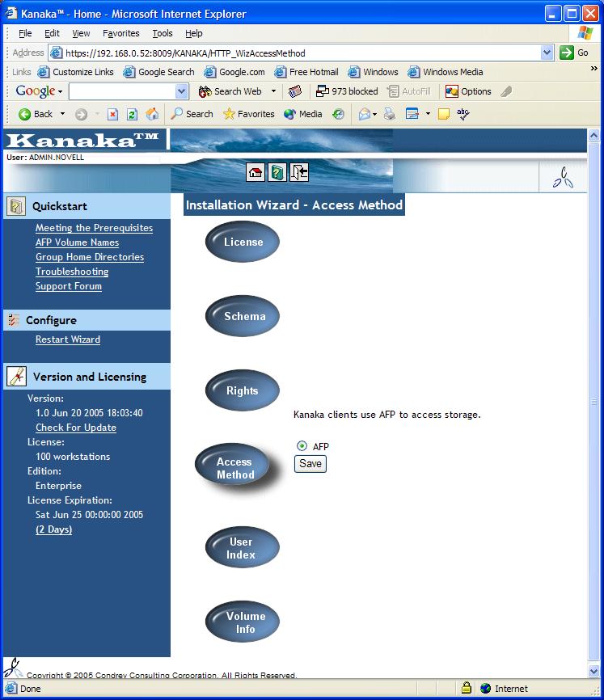Image resolution: width=604 pixels, height=700 pixels.
Task: Open the View menu
Action: coord(81,33)
